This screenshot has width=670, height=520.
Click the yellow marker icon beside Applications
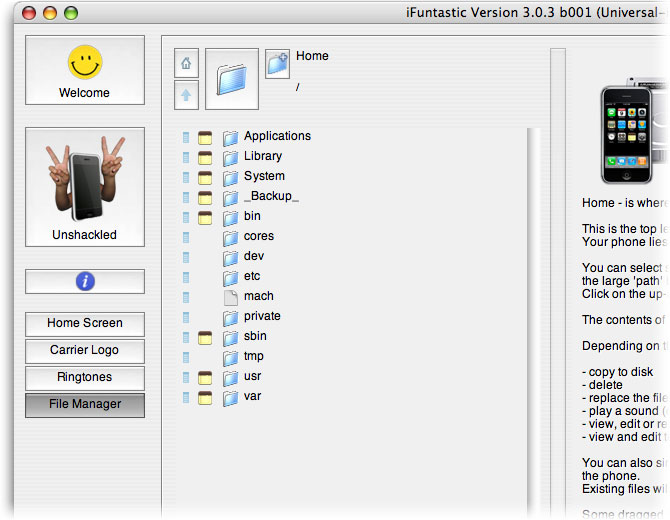tap(205, 137)
